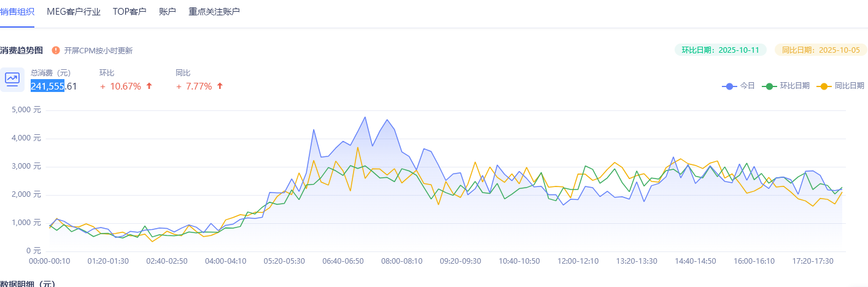Click the red up arrow next to 7.77%
Screen dimensions: 868x287
(x=220, y=86)
